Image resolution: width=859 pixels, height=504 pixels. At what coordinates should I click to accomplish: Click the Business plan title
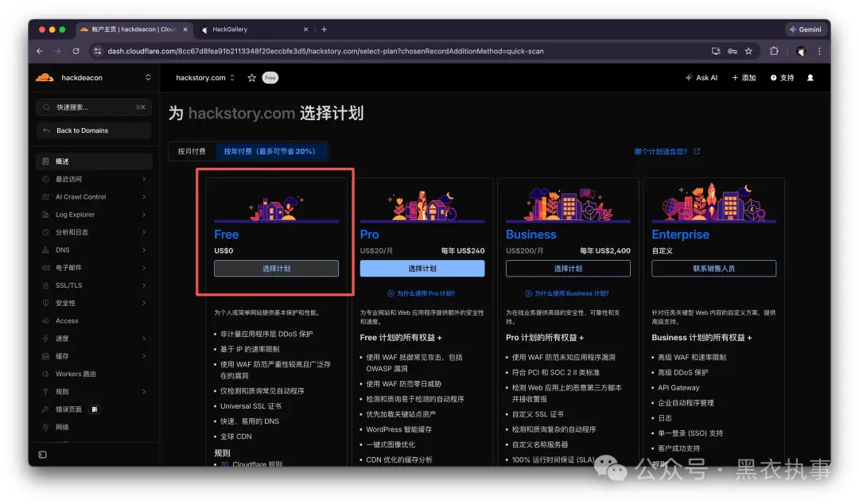tap(531, 235)
